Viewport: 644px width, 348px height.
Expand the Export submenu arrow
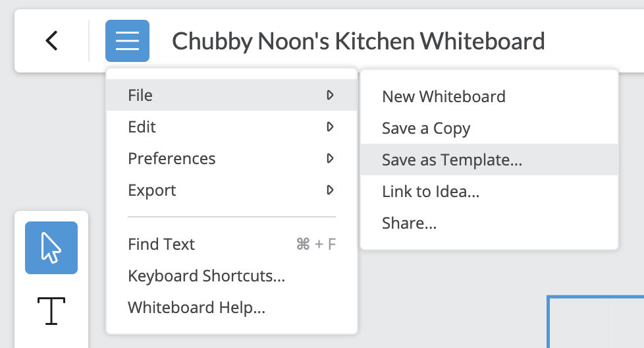tap(330, 190)
